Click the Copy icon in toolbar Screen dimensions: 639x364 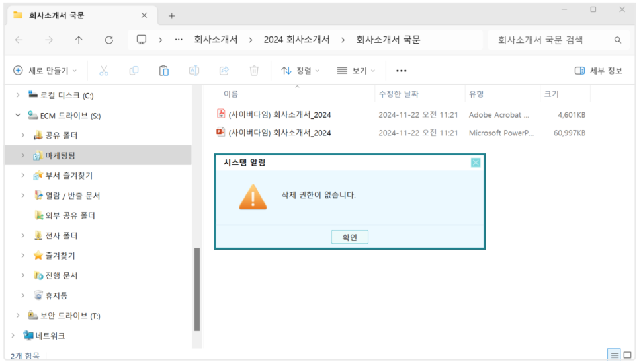(134, 71)
